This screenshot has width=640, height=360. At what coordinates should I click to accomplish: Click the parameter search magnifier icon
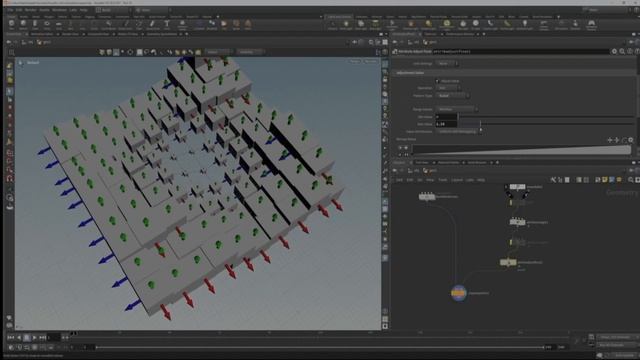[x=622, y=51]
